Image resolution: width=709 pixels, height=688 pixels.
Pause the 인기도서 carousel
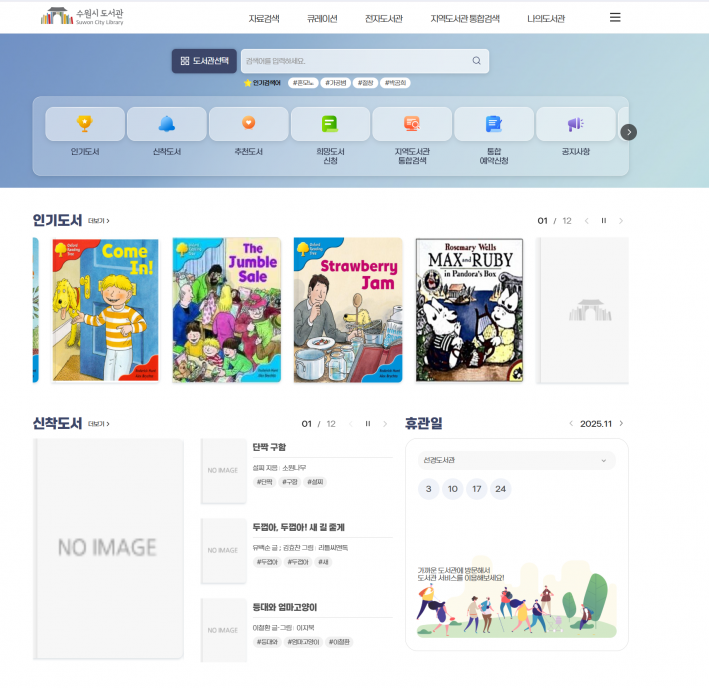tap(604, 221)
